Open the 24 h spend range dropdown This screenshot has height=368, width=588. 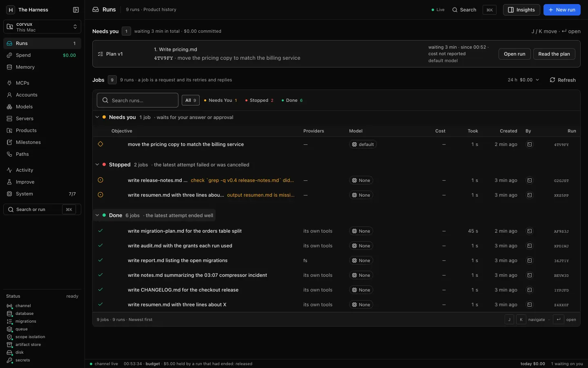pyautogui.click(x=523, y=80)
